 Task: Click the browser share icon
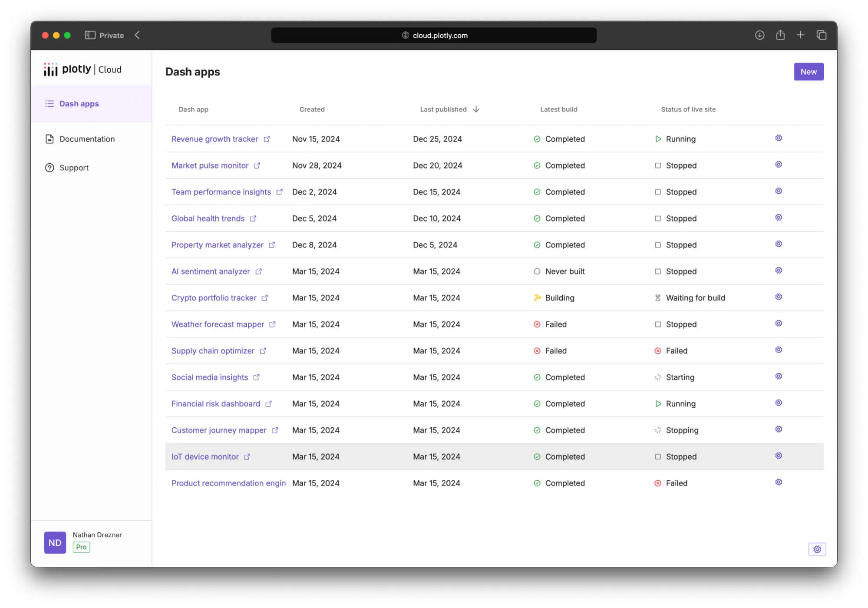click(x=780, y=35)
